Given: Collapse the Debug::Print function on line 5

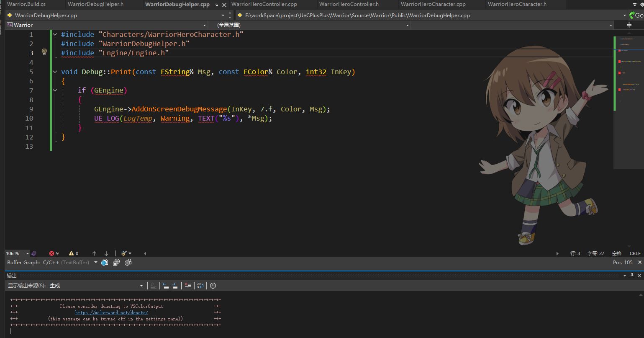Looking at the screenshot, I should tap(55, 72).
